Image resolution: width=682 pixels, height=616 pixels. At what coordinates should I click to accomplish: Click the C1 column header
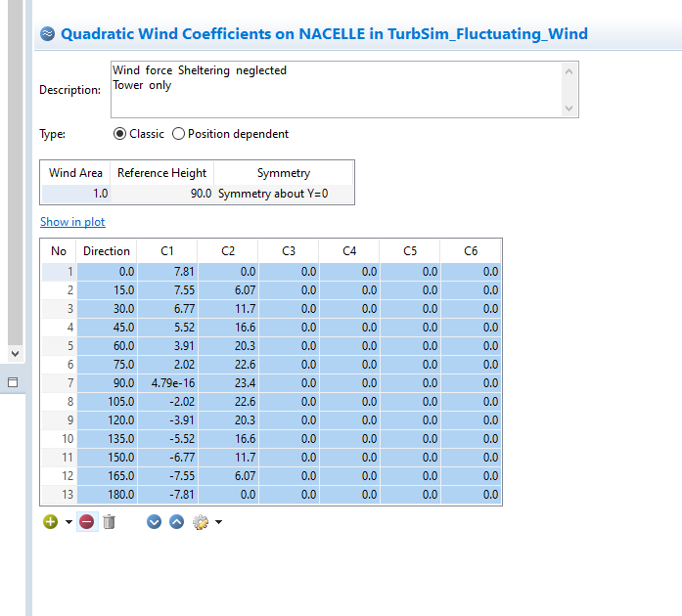[167, 251]
